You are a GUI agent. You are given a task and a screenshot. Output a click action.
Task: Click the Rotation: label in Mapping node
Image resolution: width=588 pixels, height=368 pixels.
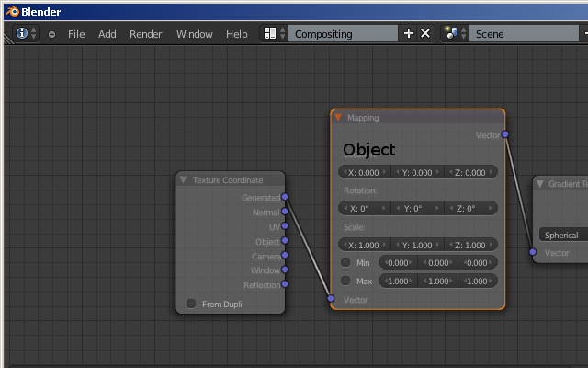click(360, 190)
